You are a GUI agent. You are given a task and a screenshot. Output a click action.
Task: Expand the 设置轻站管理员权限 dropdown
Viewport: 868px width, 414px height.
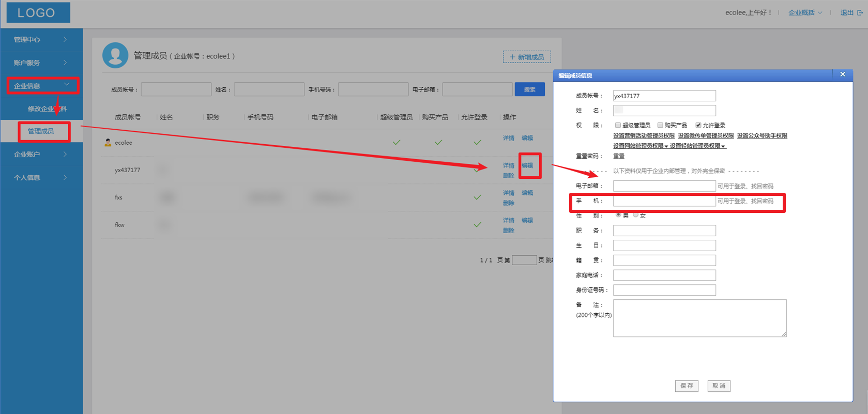click(x=697, y=146)
